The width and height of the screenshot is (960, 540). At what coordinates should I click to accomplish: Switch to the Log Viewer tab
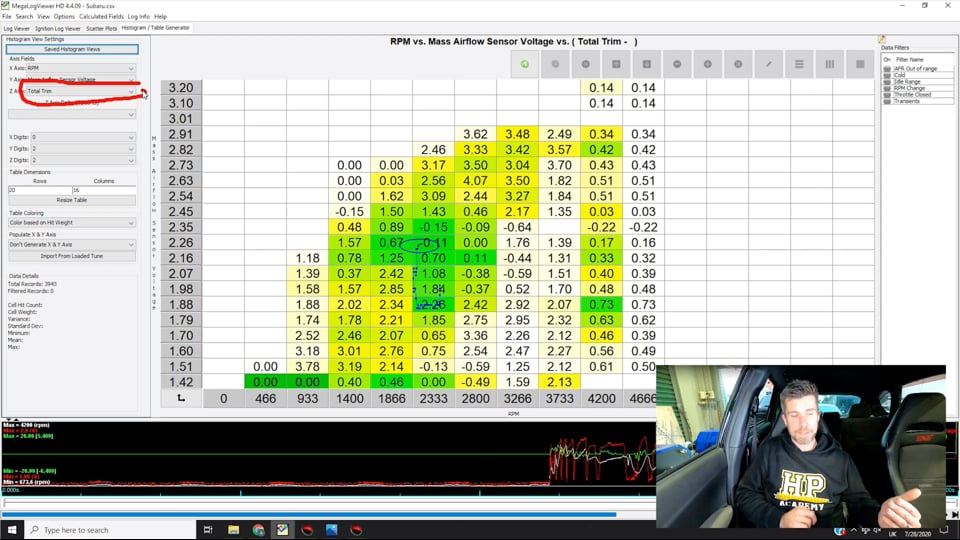(17, 28)
